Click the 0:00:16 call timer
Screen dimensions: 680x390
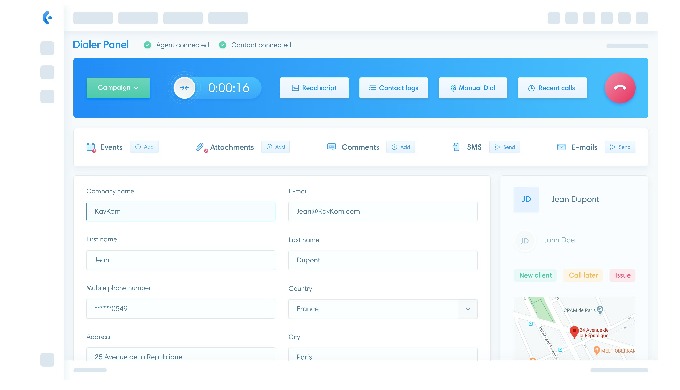pos(229,88)
